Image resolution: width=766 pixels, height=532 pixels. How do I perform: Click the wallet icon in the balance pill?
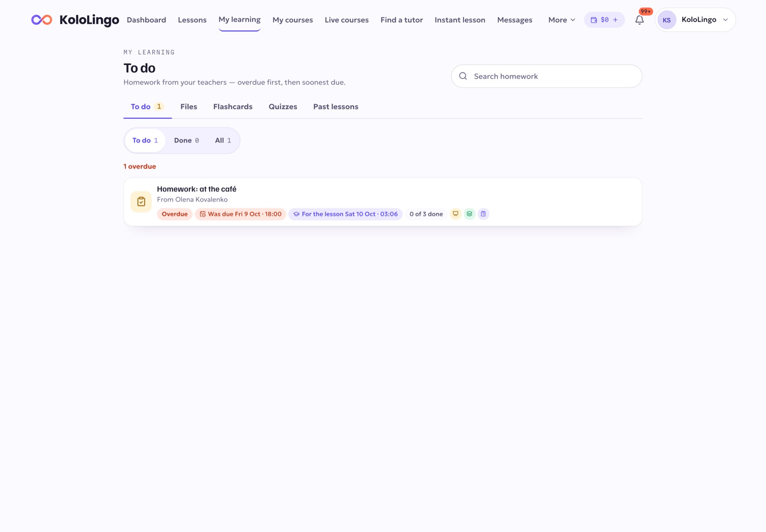coord(594,20)
